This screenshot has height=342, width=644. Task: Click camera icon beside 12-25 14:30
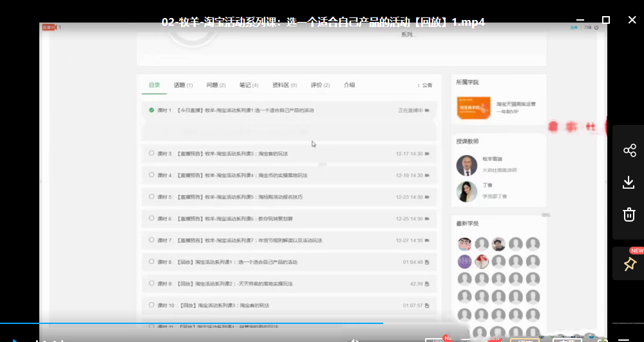427,219
